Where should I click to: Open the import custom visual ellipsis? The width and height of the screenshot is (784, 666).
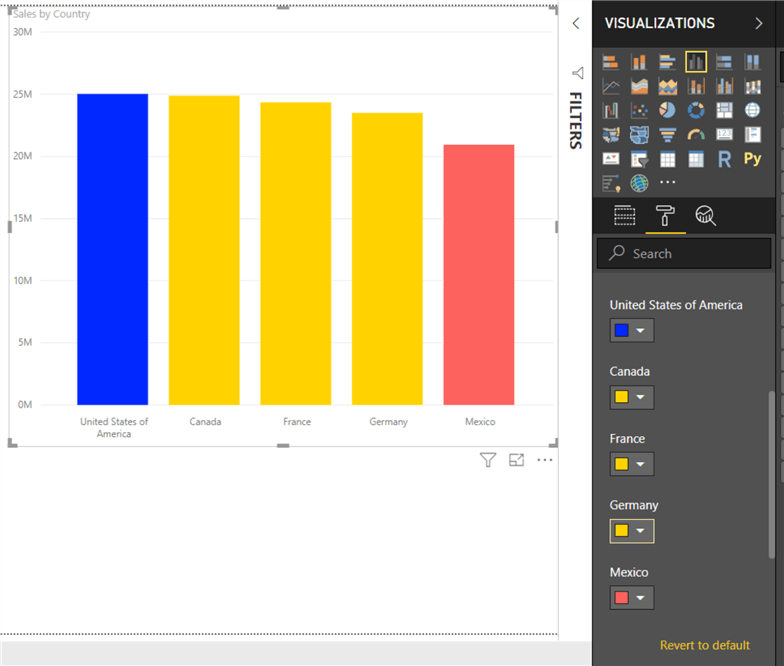668,182
